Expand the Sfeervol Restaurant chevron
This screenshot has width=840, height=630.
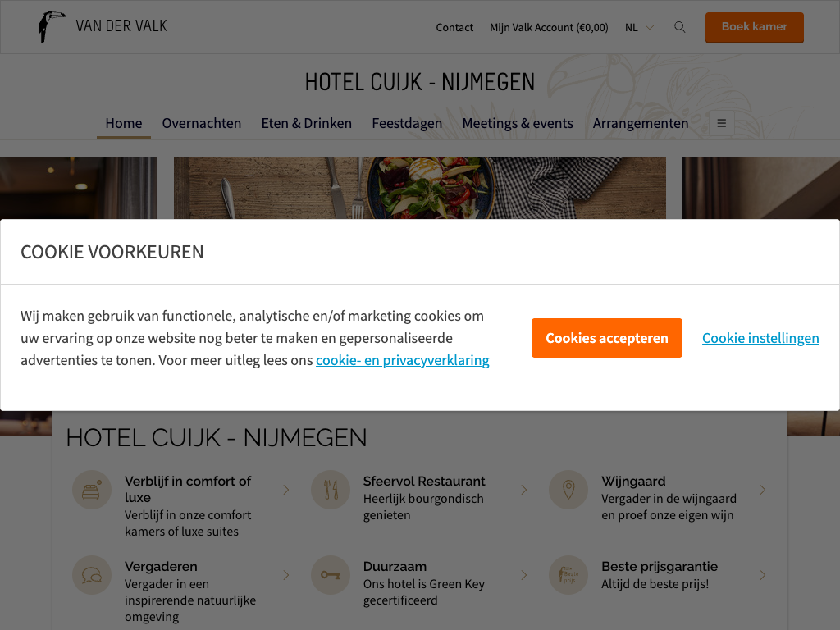[524, 490]
